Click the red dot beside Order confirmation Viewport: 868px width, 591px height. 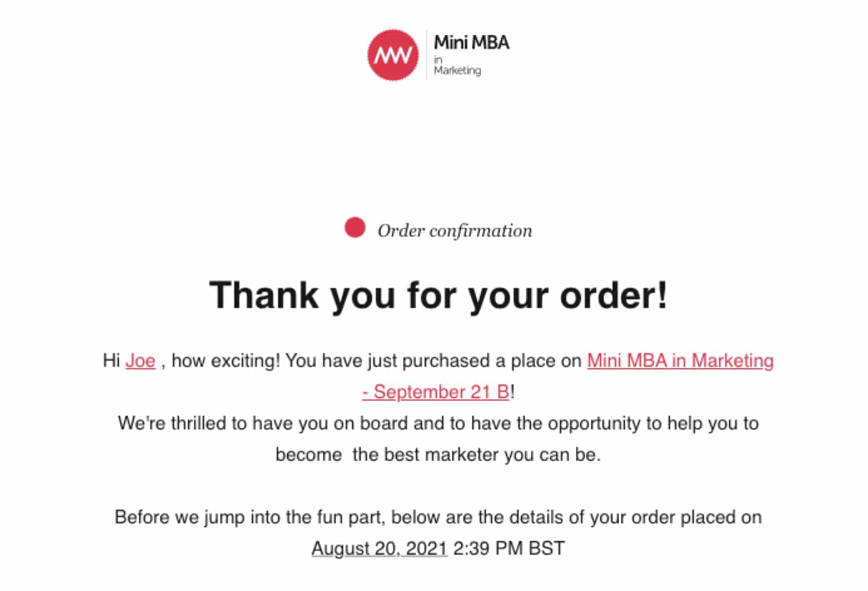[355, 228]
